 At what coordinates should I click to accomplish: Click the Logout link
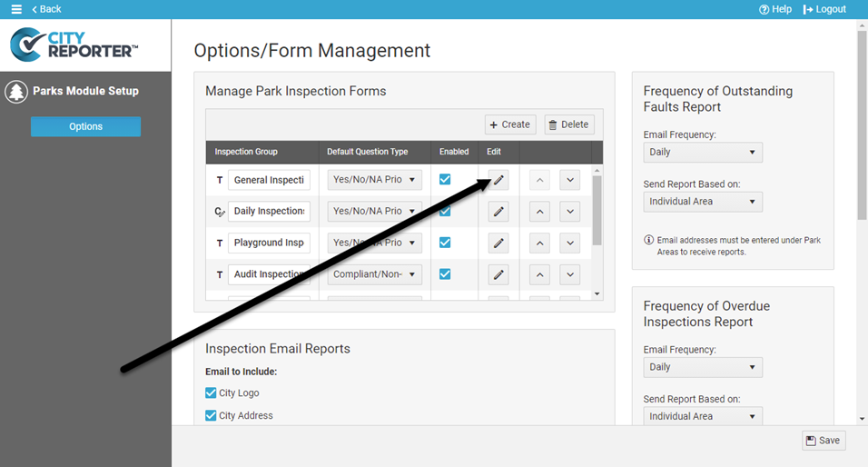pyautogui.click(x=824, y=9)
